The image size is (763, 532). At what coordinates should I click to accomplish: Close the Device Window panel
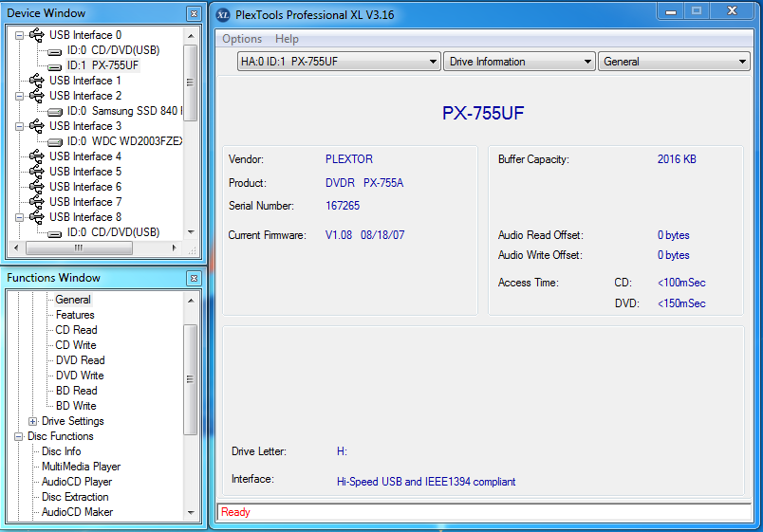tap(194, 13)
